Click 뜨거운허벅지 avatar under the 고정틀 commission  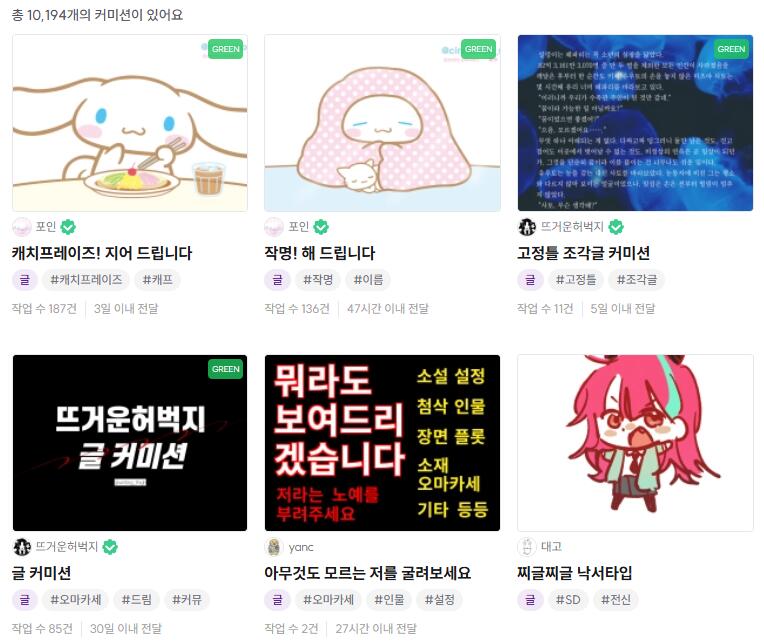coord(527,227)
